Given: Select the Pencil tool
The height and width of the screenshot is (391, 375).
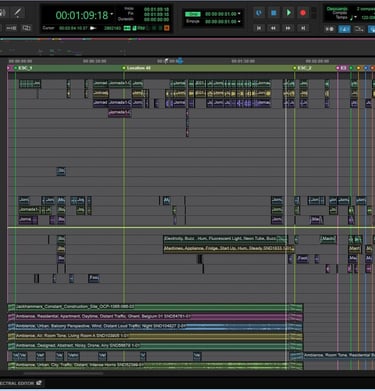Looking at the screenshot, I should 18,13.
